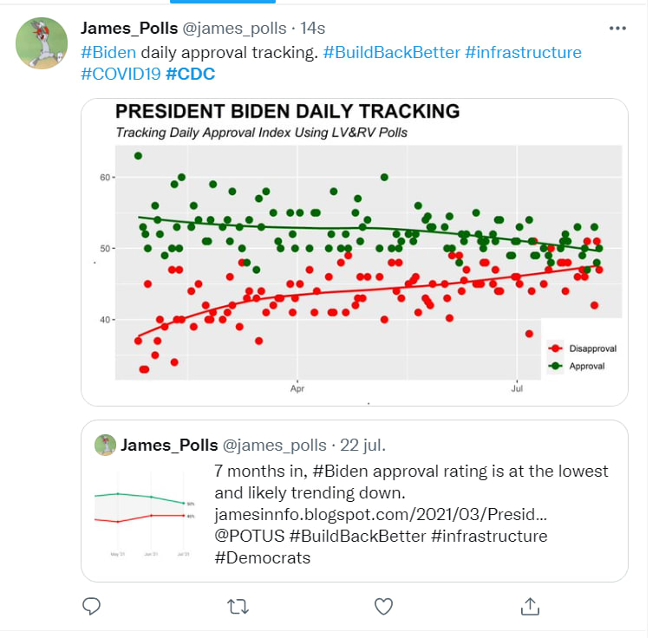Image resolution: width=672 pixels, height=638 pixels.
Task: Click the reply speech bubble icon
Action: tap(92, 606)
